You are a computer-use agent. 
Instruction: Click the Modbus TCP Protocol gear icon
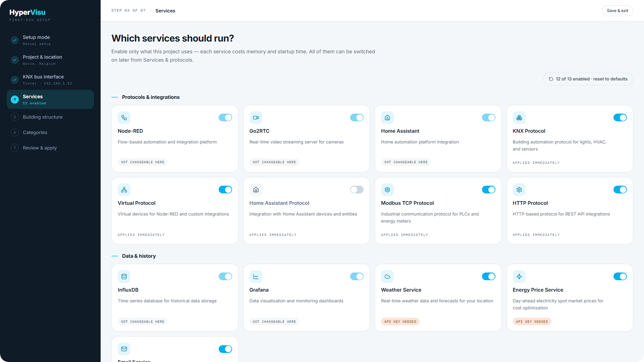point(387,190)
